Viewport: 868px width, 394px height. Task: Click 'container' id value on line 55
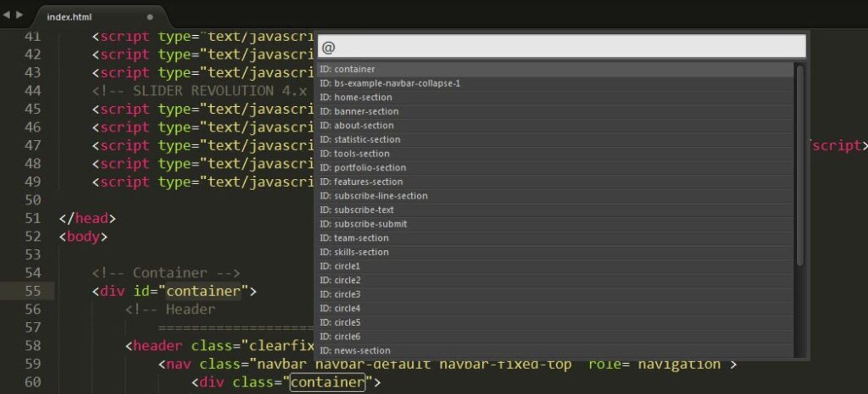[x=203, y=291]
